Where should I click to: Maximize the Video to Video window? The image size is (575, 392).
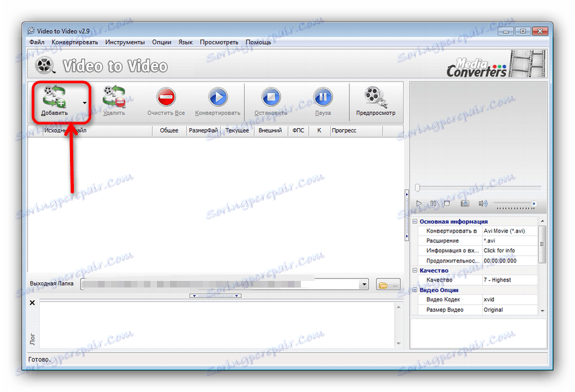(x=523, y=31)
